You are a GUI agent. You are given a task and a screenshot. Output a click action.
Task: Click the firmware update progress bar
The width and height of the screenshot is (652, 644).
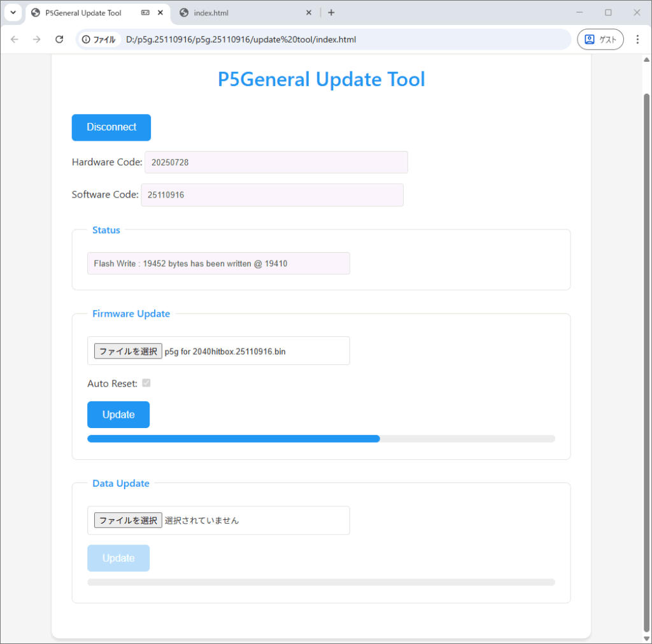(x=321, y=439)
